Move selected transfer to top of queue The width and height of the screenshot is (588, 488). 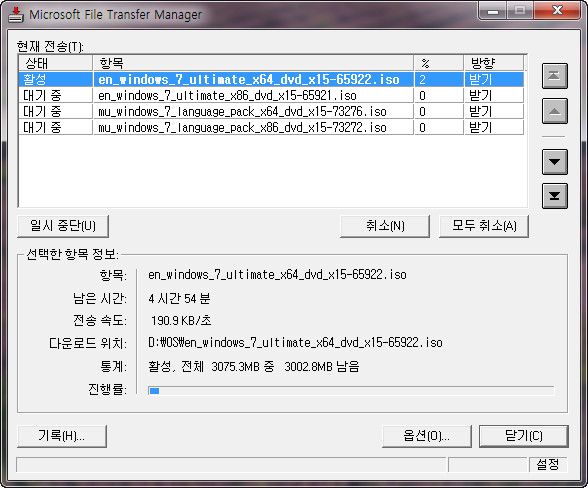point(554,76)
